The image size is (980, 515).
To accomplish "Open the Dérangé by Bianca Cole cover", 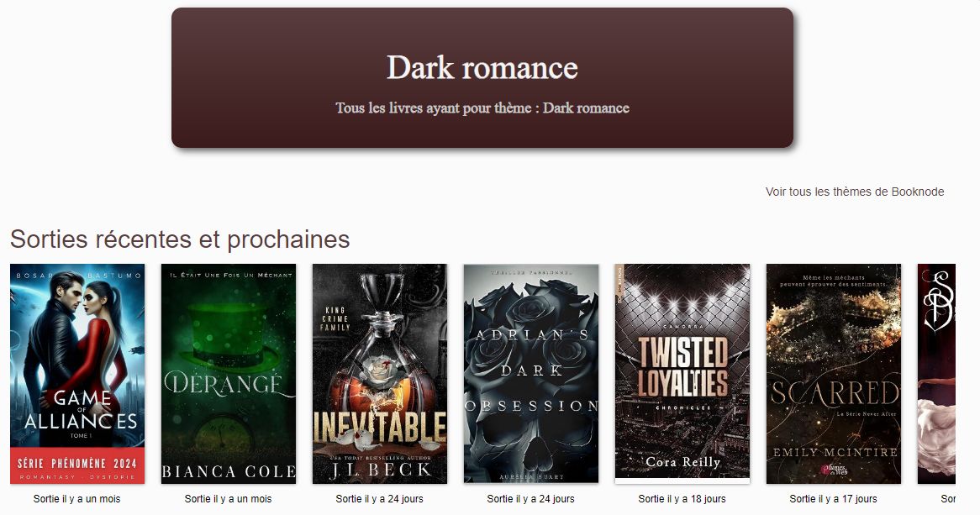I will click(x=229, y=374).
